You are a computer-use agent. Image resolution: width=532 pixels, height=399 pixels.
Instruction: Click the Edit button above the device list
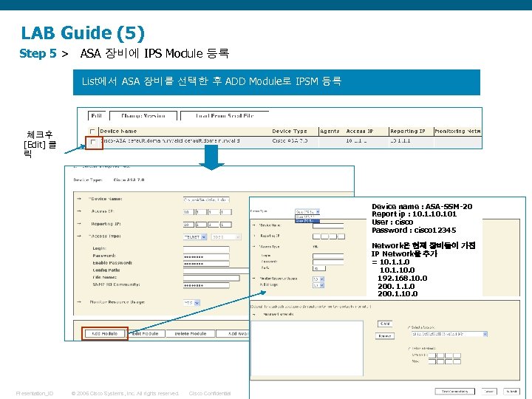[97, 116]
